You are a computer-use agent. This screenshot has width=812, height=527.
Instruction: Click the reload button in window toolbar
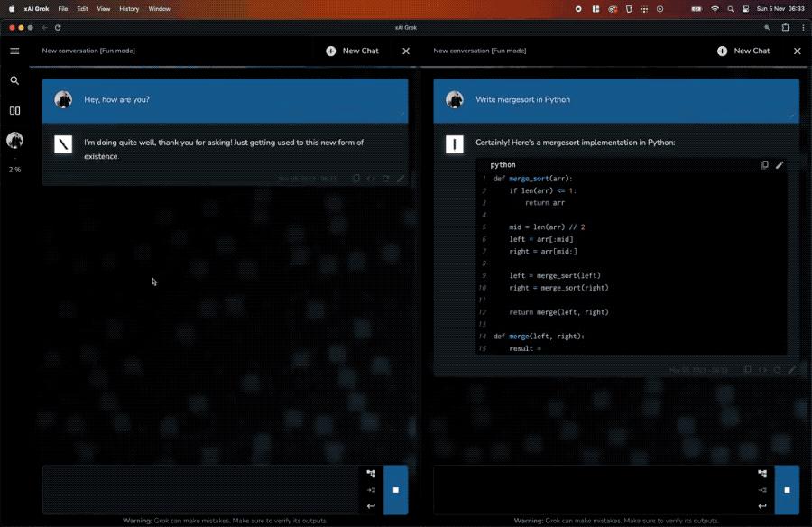coord(58,28)
